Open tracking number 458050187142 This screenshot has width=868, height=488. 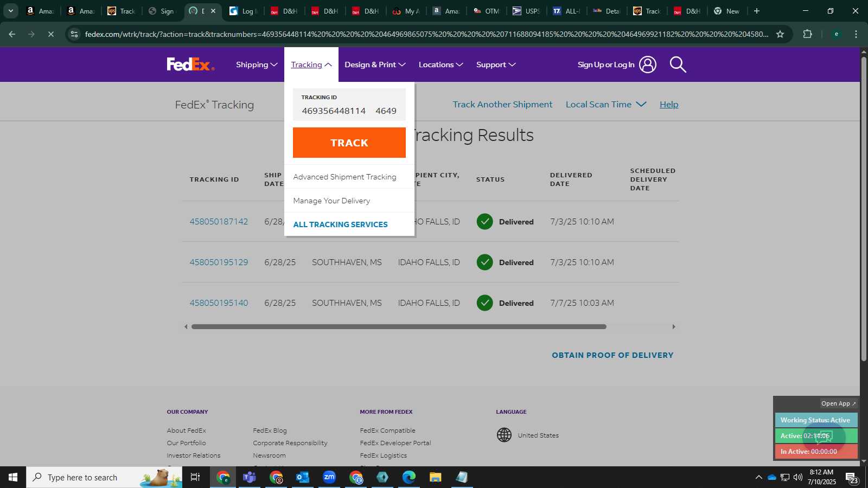coord(219,221)
